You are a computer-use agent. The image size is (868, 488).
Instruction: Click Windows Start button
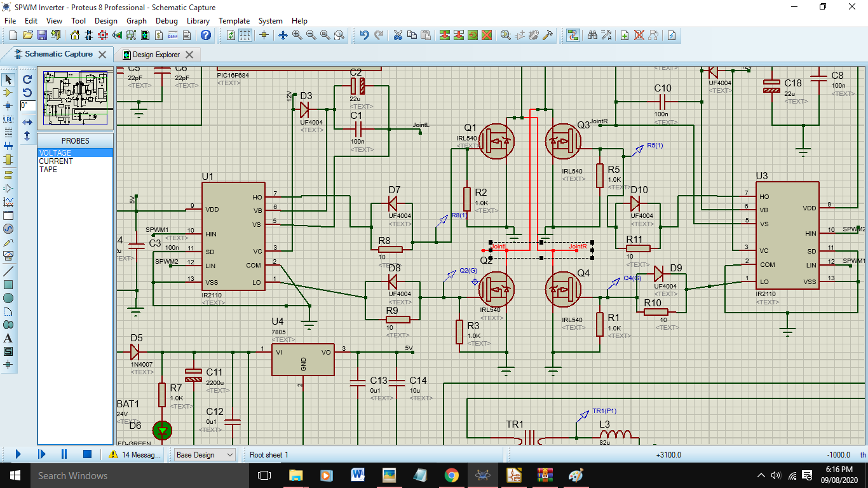[x=15, y=475]
